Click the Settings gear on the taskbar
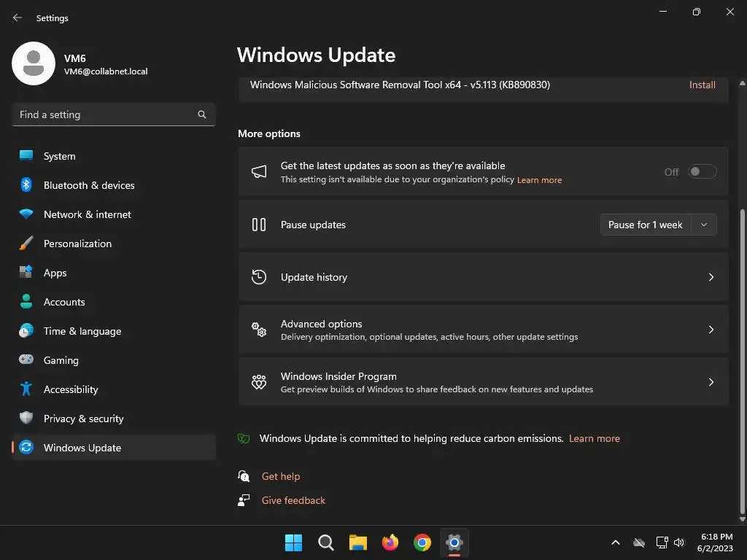Viewport: 747px width, 560px height. pyautogui.click(x=454, y=542)
